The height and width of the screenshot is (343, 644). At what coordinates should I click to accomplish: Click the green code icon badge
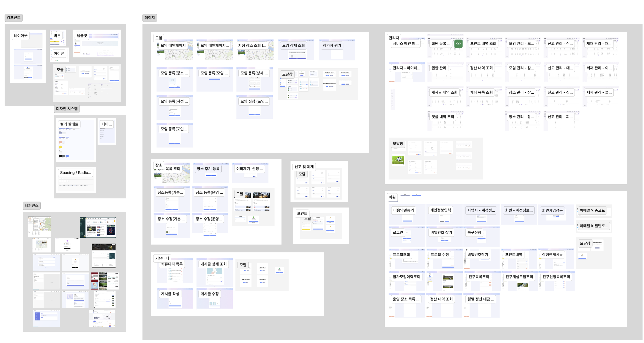pos(458,44)
